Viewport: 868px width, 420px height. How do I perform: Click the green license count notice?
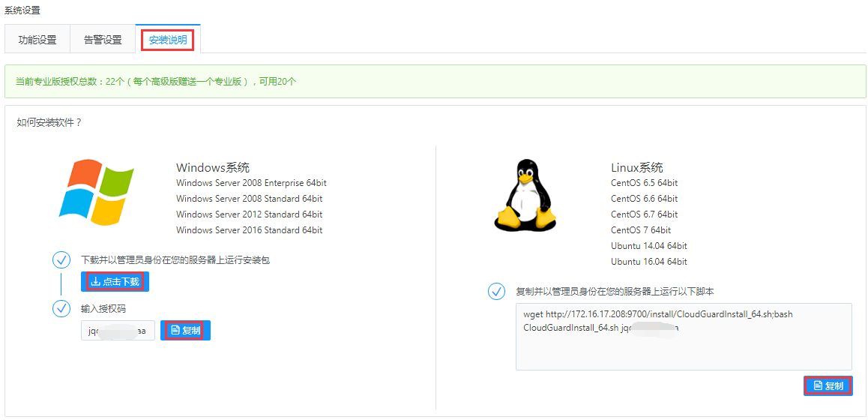435,81
